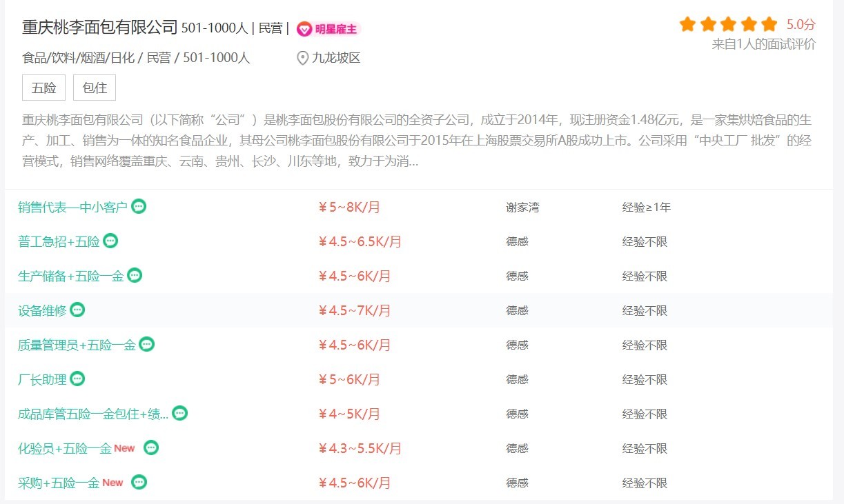Click chat bubble beside 质量管理员+五险一金
The width and height of the screenshot is (844, 504).
click(x=146, y=344)
